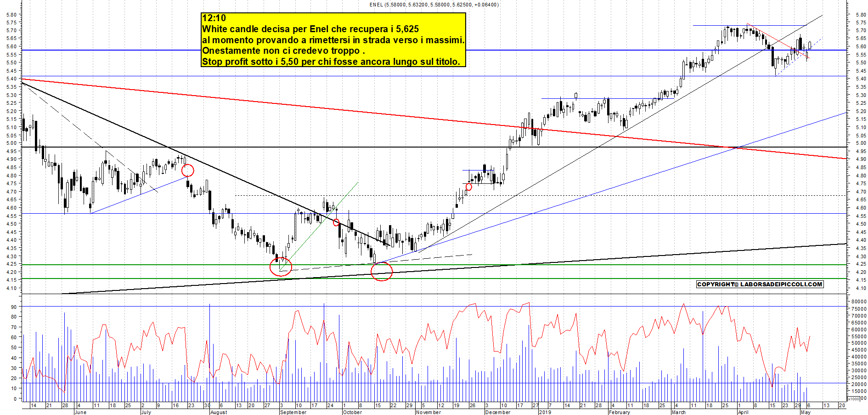Image resolution: width=868 pixels, height=415 pixels.
Task: Click the 50000 volume label on the right scale
Action: tap(859, 343)
